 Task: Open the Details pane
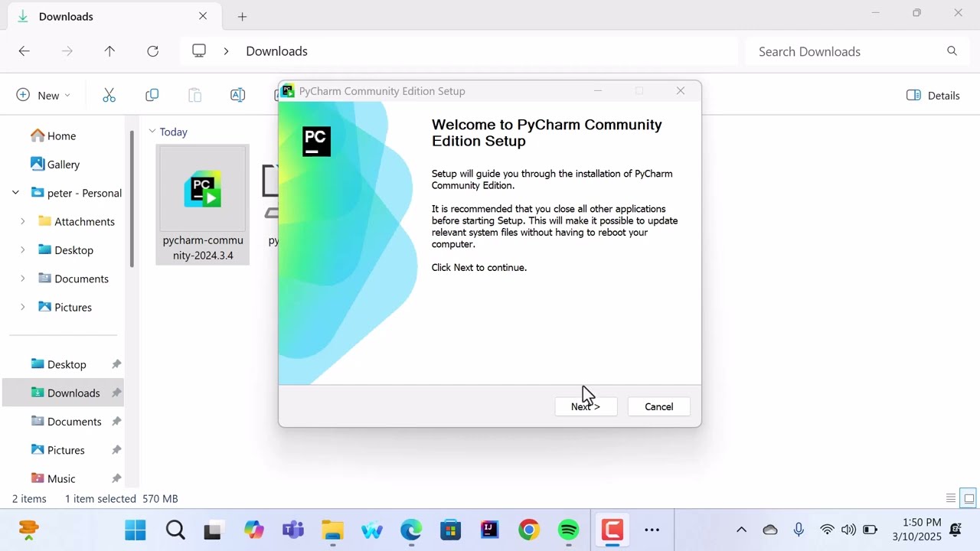click(x=933, y=95)
